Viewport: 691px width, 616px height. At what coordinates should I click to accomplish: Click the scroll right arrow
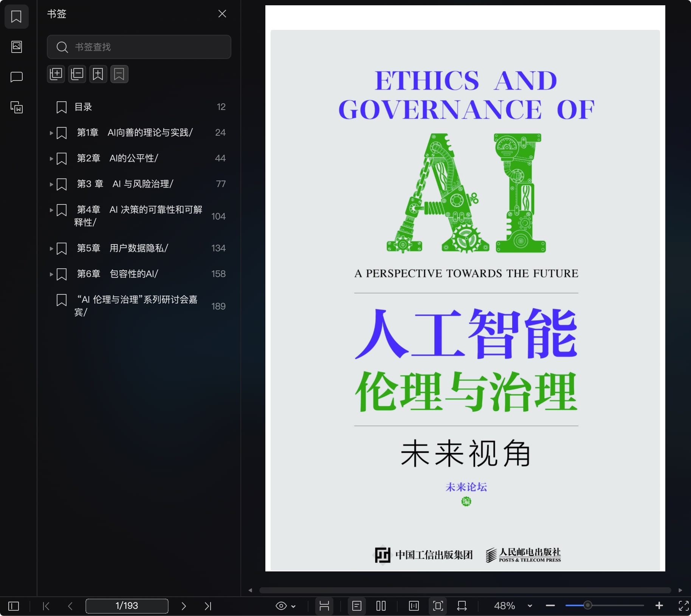click(680, 590)
